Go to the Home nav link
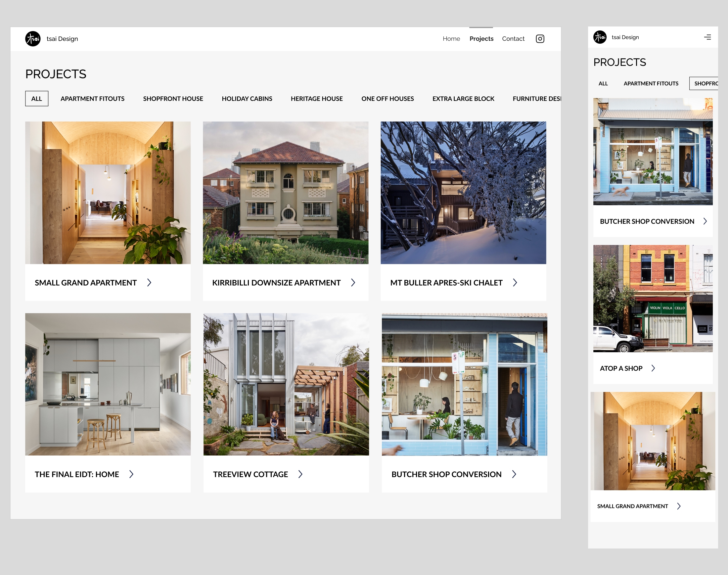The height and width of the screenshot is (575, 728). click(451, 39)
